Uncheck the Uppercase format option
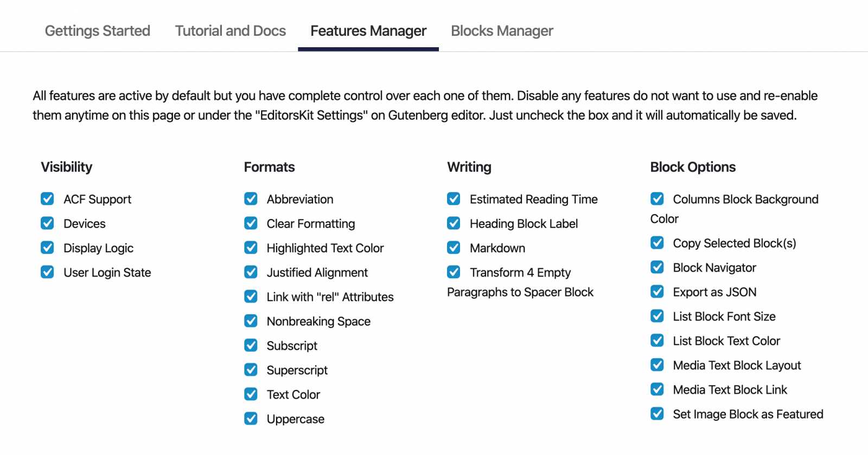 tap(251, 419)
